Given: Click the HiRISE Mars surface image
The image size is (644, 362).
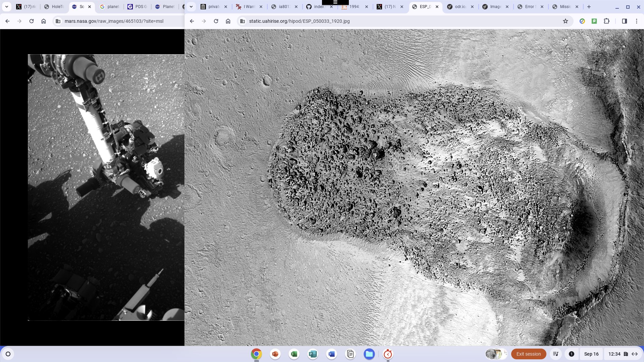Looking at the screenshot, I should (414, 187).
